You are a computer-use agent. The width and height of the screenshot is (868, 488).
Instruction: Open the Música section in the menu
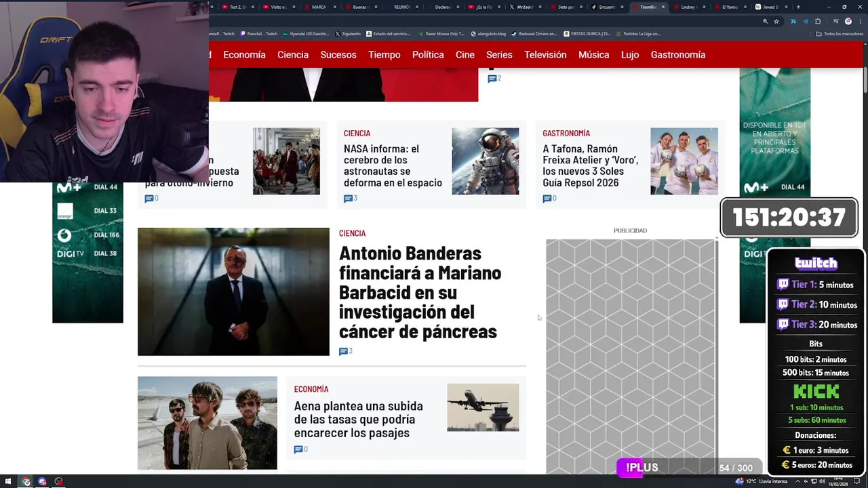click(593, 55)
